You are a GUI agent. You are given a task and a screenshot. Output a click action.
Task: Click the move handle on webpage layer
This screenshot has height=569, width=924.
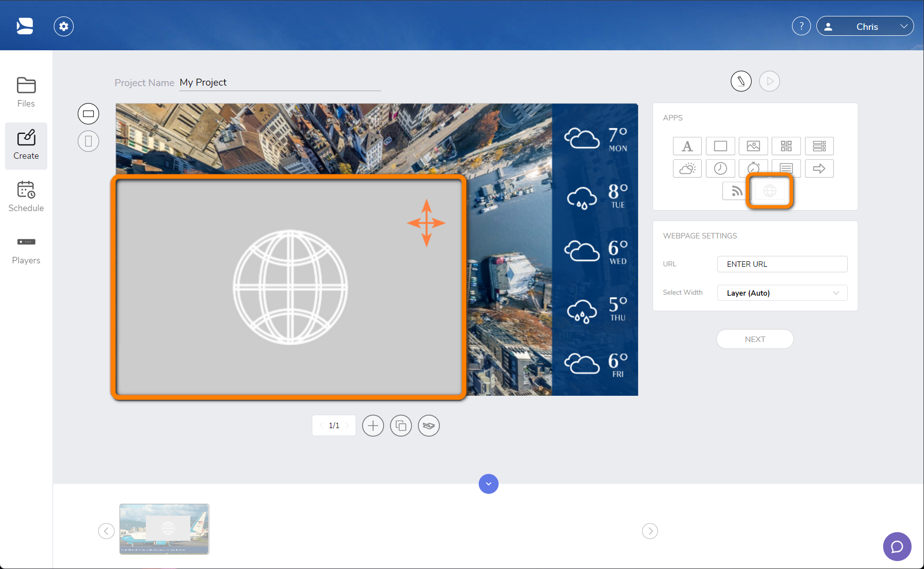(426, 223)
